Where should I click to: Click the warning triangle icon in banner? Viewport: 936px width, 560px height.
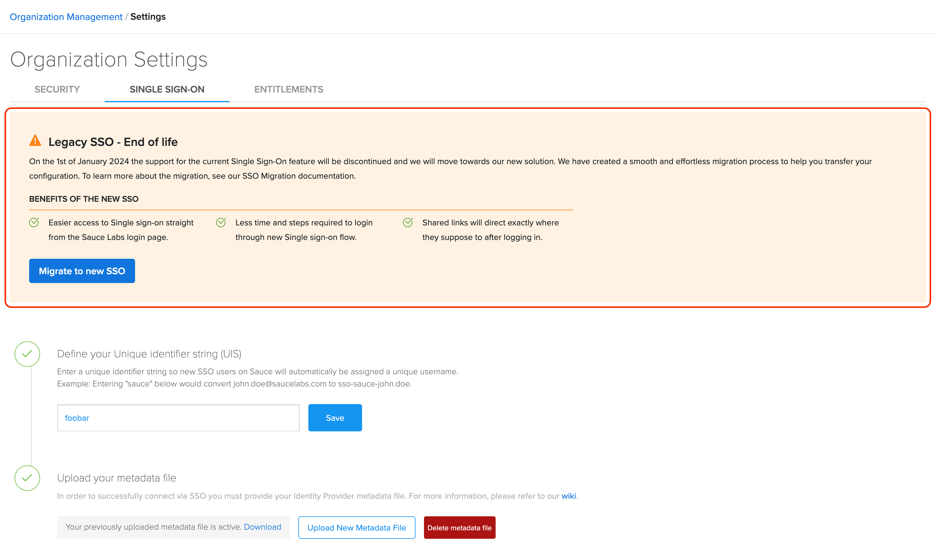(35, 140)
